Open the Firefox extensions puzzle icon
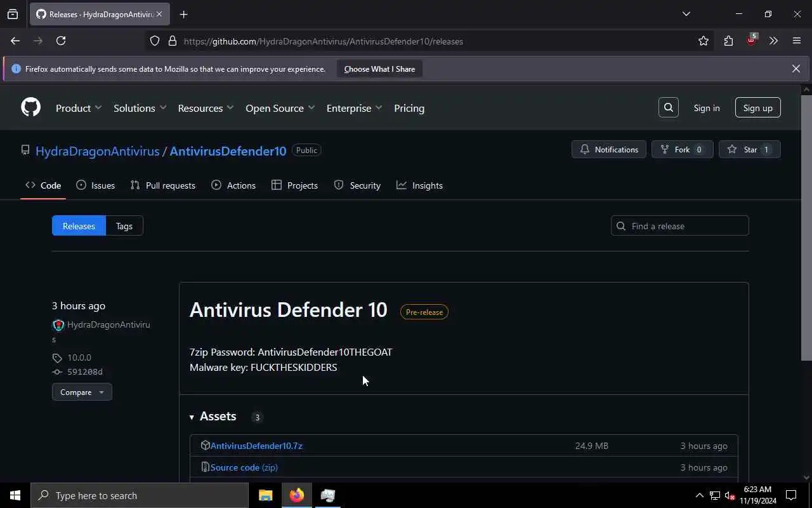812x508 pixels. pyautogui.click(x=728, y=41)
